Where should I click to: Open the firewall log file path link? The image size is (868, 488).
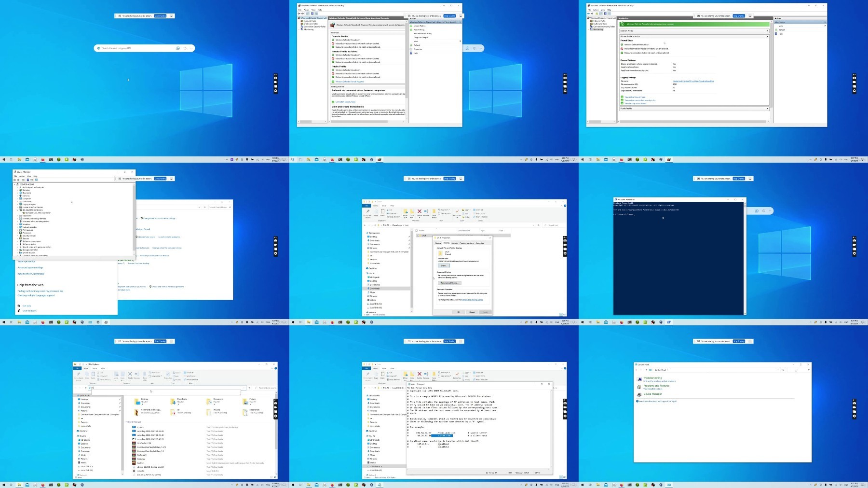click(693, 81)
